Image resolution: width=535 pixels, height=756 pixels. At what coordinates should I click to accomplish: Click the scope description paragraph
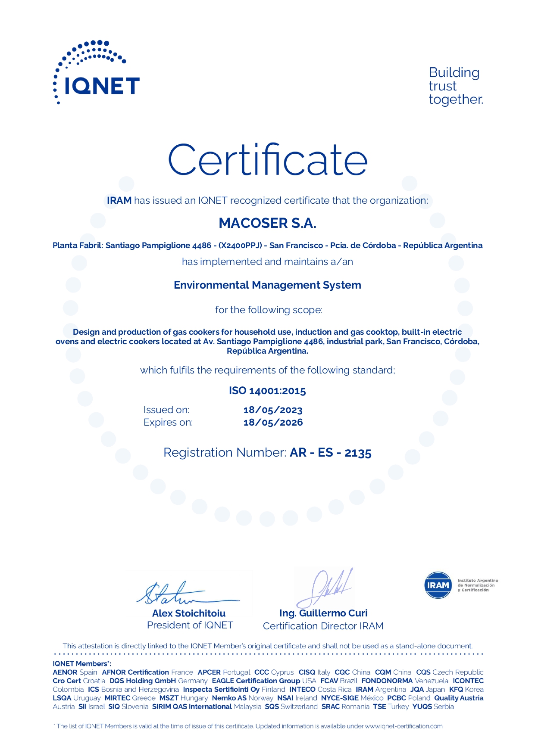coord(267,342)
